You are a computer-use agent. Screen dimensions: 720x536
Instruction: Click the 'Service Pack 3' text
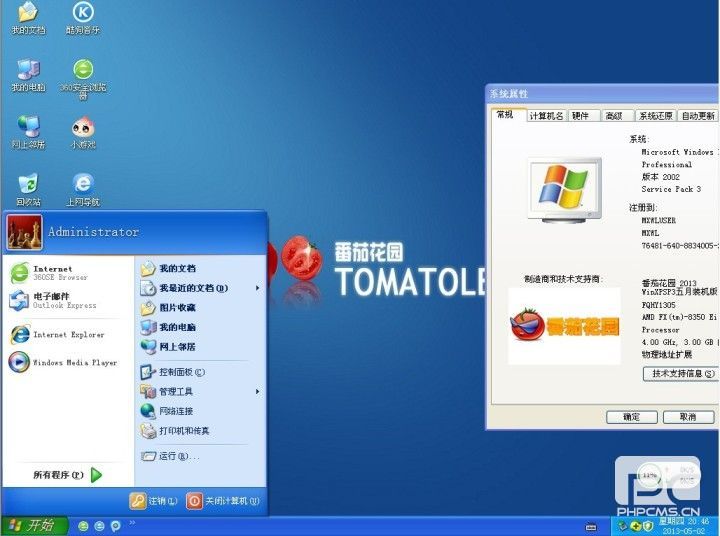tap(671, 189)
